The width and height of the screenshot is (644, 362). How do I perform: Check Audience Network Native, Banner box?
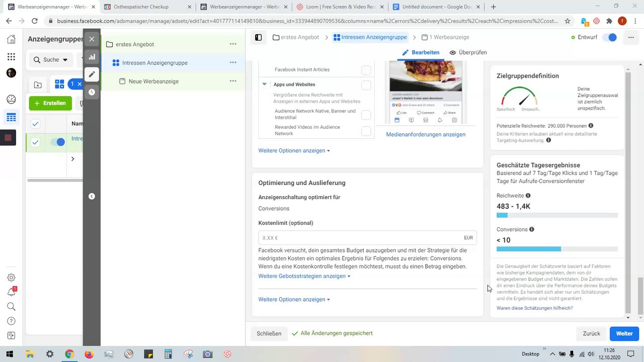pos(366,115)
